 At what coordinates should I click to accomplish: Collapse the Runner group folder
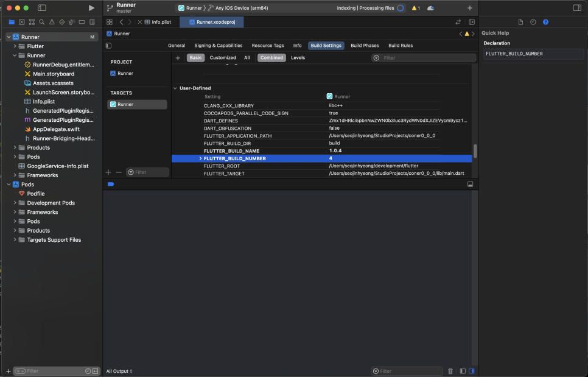click(15, 55)
